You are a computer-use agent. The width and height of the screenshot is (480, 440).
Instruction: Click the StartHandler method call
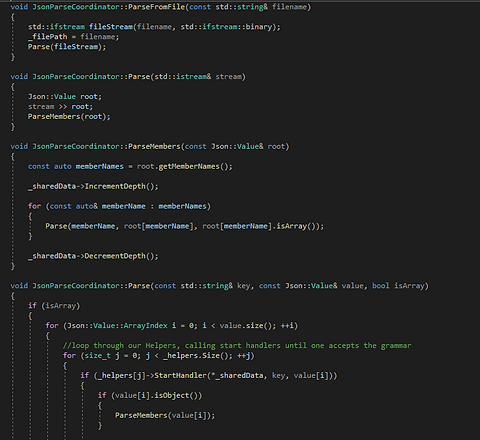(x=180, y=376)
